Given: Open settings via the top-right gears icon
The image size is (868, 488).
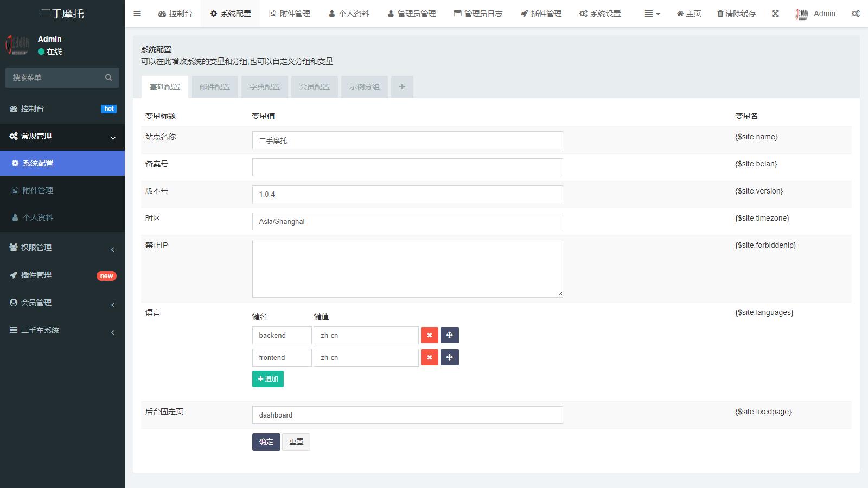Looking at the screenshot, I should click(x=856, y=14).
